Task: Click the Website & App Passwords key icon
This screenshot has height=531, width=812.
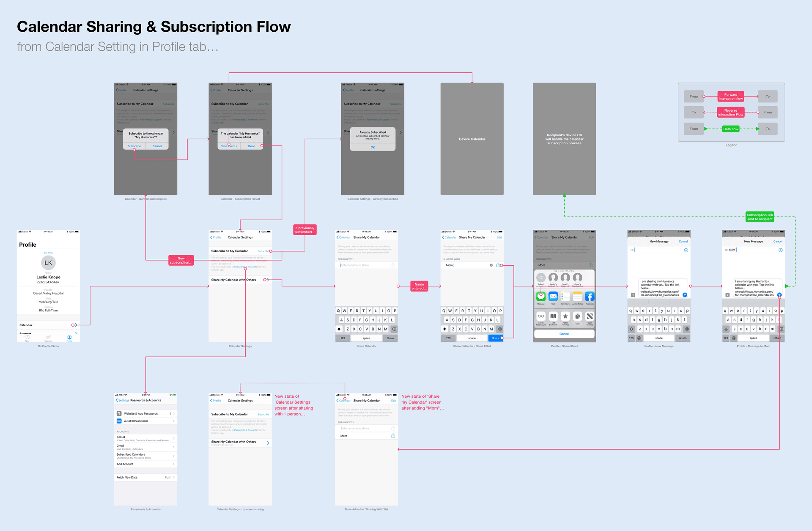Action: click(119, 413)
